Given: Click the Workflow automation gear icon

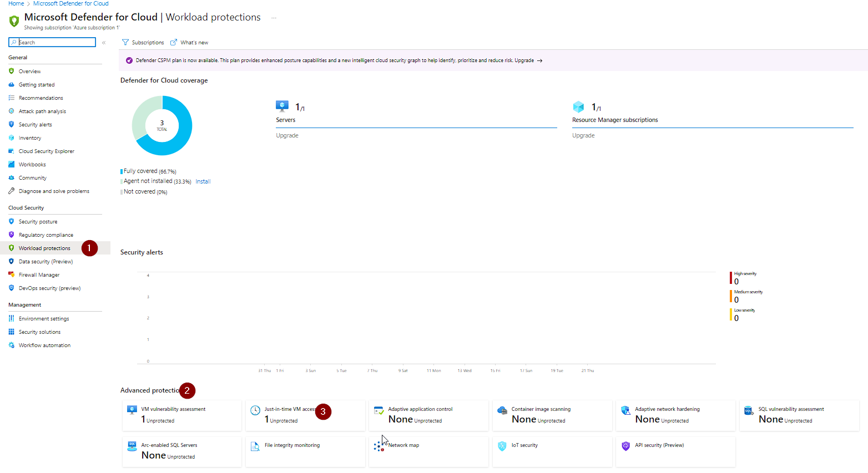Looking at the screenshot, I should [11, 345].
